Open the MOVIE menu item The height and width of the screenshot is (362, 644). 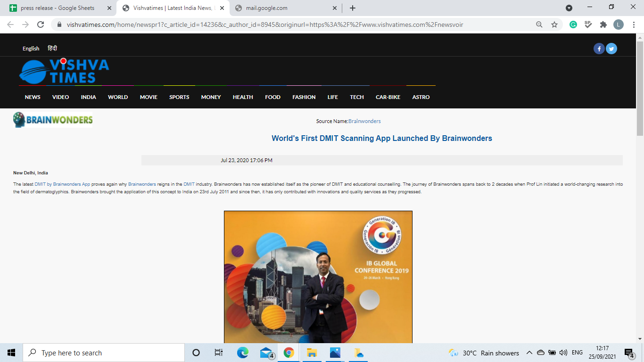[x=149, y=97]
